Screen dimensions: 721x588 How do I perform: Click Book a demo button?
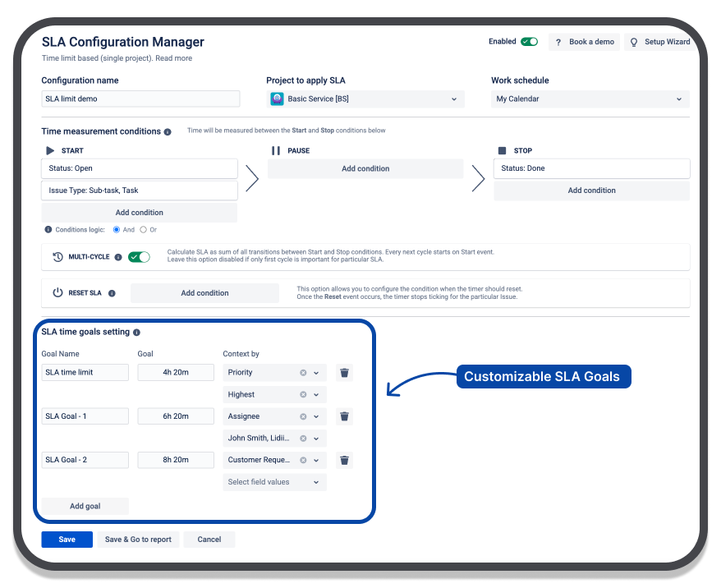pyautogui.click(x=585, y=42)
